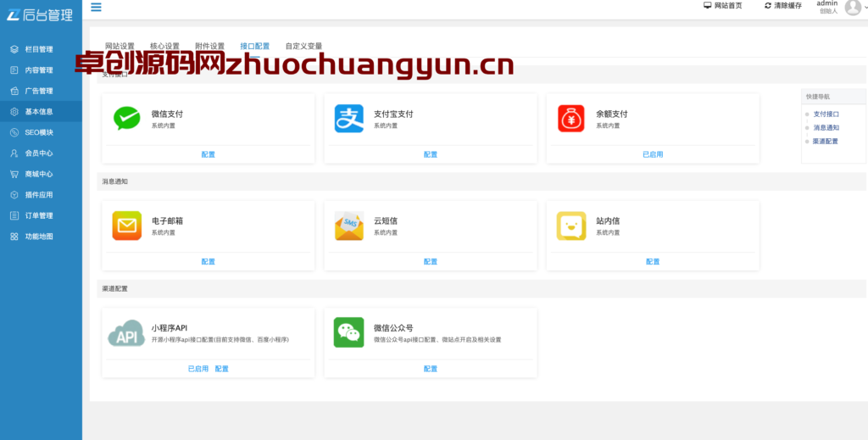Click the 微信支付 green icon
Screen dimensions: 868x440
click(127, 119)
